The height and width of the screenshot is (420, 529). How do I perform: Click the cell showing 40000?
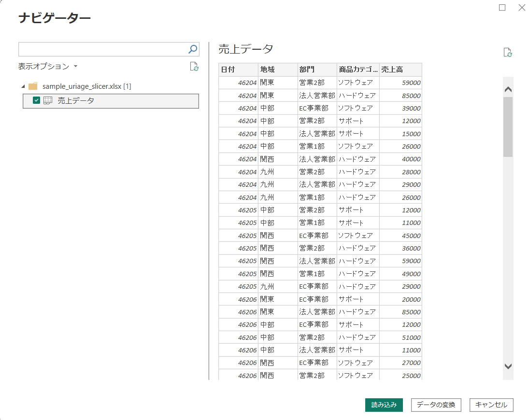point(400,159)
